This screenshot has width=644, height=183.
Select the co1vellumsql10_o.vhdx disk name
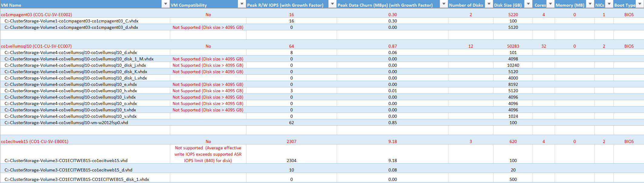(71, 103)
